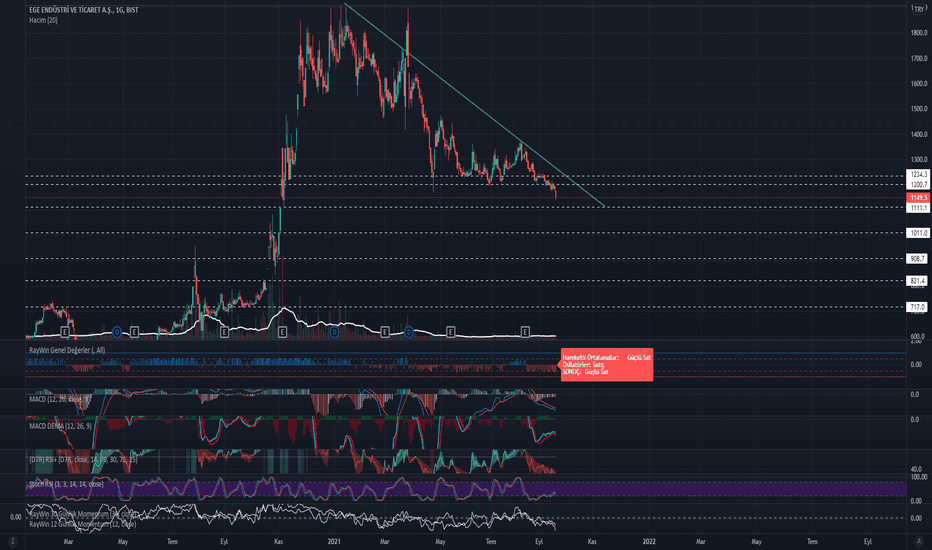This screenshot has height=550, width=932.
Task: Select the MACD DEMA (12, 26, 9) indicator label
Action: [x=61, y=426]
